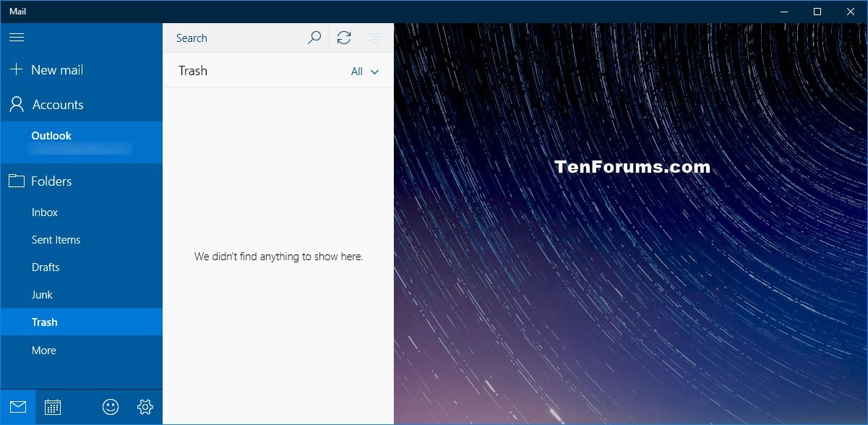Click the 'We didn't find anything' message
Screen dimensions: 868x425
pyautogui.click(x=278, y=256)
